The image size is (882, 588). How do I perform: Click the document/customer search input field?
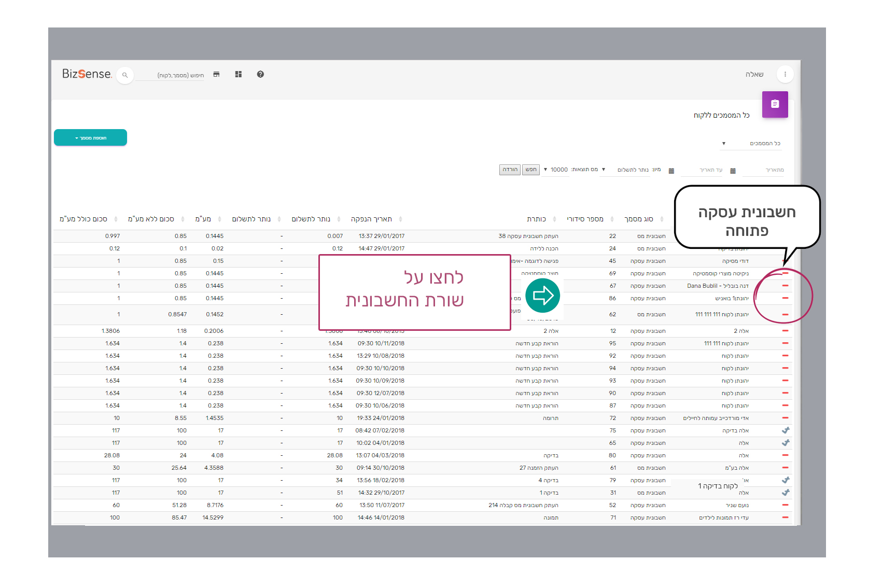coord(171,76)
